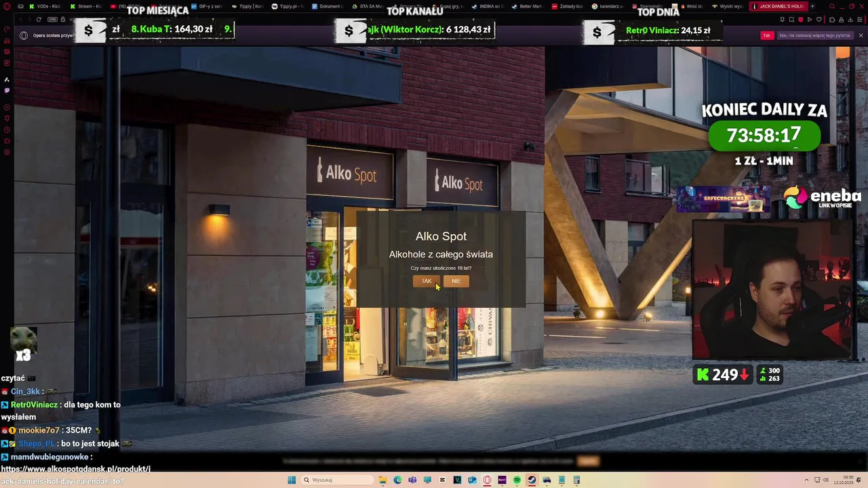Click the Kuba T 164,30 zł donor entry
The width and height of the screenshot is (868, 488).
click(x=172, y=29)
